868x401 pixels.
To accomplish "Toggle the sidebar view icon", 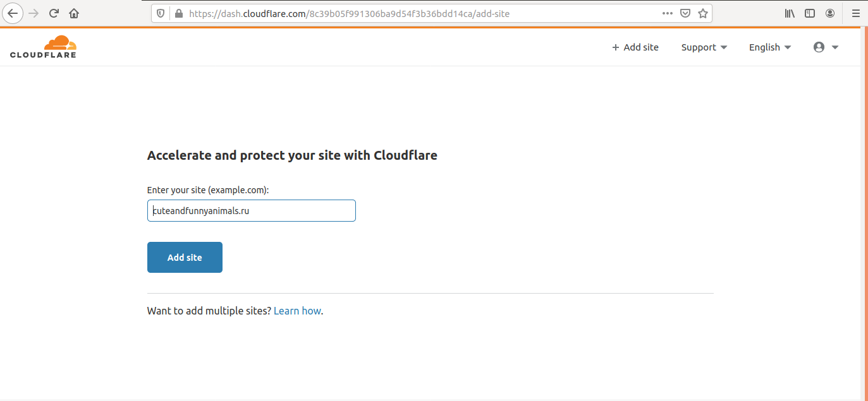I will pos(810,13).
